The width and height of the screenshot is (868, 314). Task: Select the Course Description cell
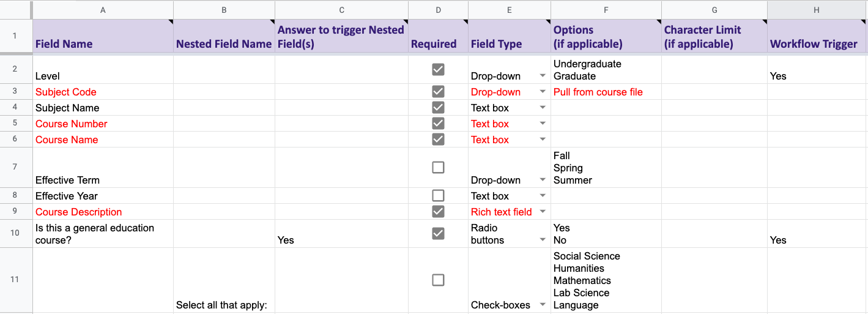click(103, 212)
